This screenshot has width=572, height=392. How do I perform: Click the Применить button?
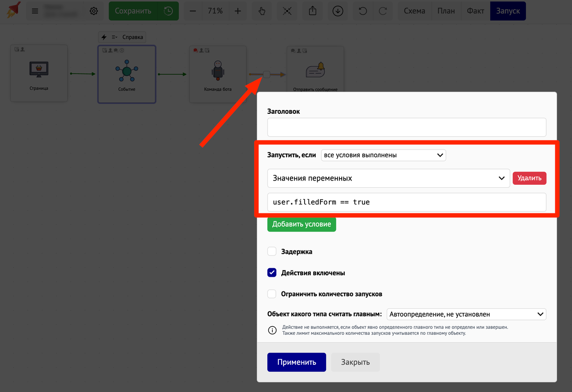tap(296, 362)
